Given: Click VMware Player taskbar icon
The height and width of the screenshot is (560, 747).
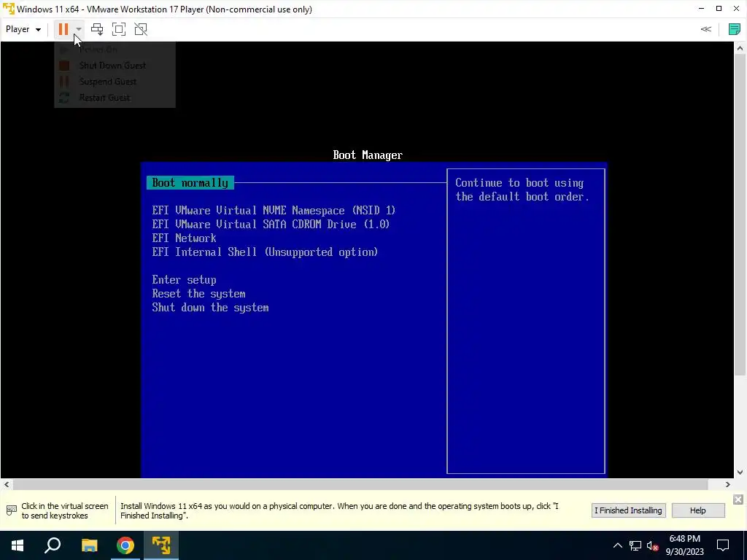Looking at the screenshot, I should [161, 545].
